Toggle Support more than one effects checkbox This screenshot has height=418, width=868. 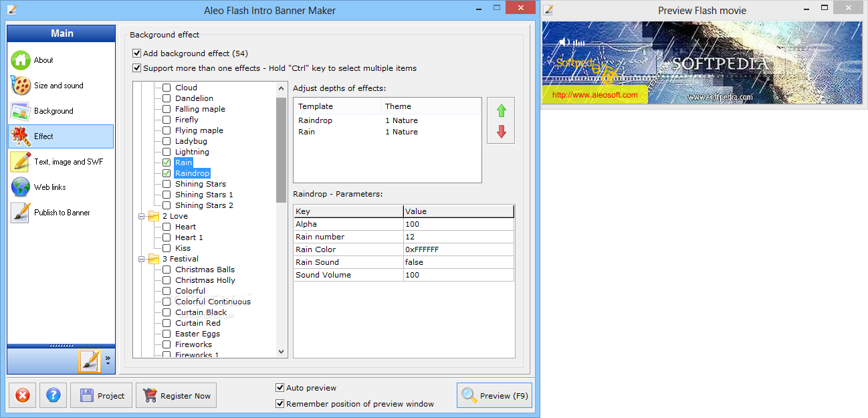pyautogui.click(x=137, y=68)
